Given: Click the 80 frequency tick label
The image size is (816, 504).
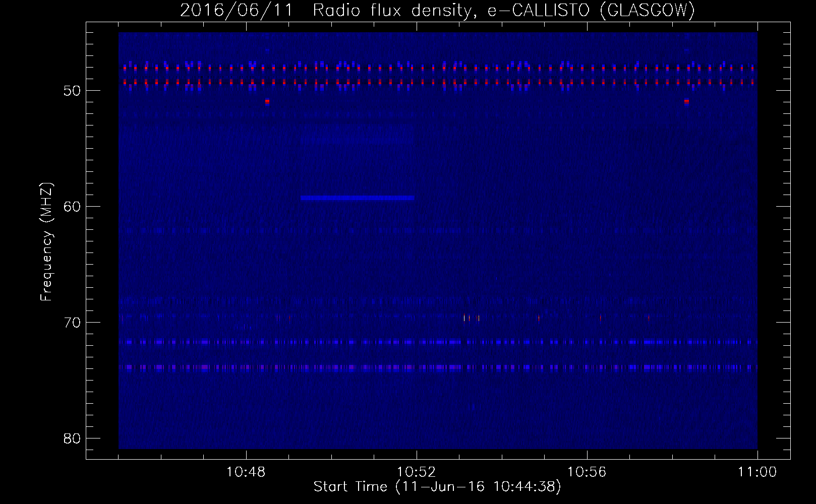Looking at the screenshot, I should click(73, 438).
